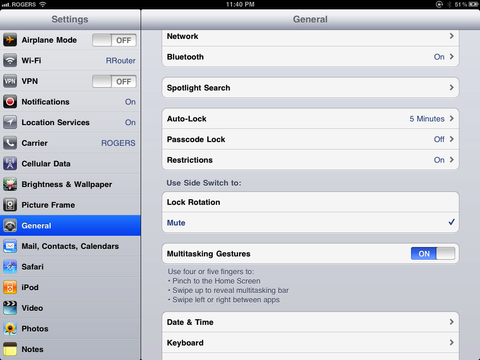Tap the Bluetooth On value
Image resolution: width=480 pixels, height=360 pixels.
click(439, 57)
